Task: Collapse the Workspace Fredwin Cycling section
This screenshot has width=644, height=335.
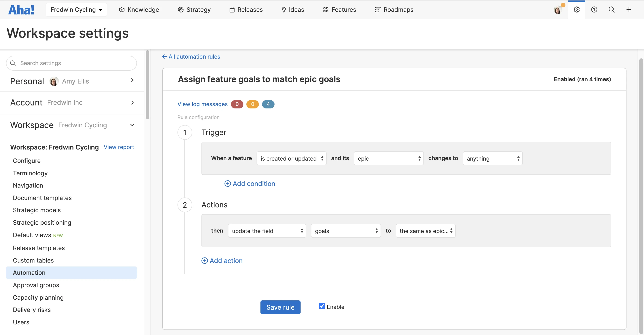Action: [x=132, y=125]
